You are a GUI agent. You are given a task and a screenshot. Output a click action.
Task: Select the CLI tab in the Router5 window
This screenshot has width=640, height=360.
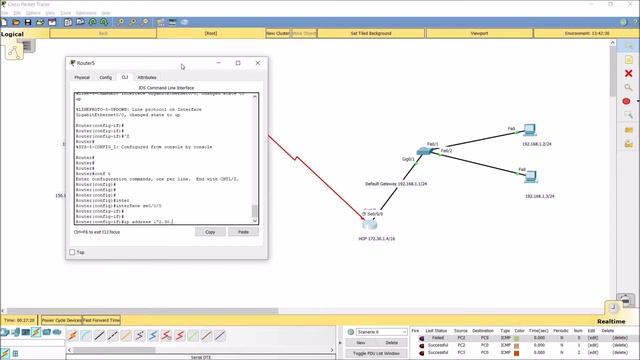click(125, 77)
